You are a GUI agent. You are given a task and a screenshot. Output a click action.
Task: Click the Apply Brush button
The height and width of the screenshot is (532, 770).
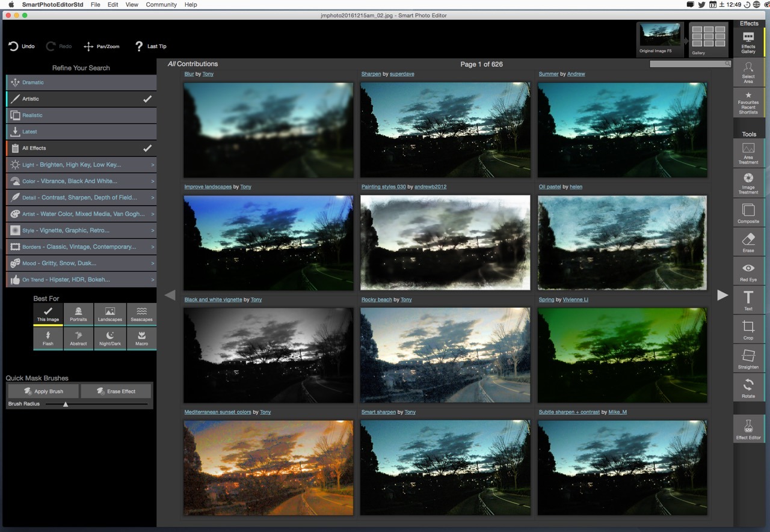click(43, 391)
